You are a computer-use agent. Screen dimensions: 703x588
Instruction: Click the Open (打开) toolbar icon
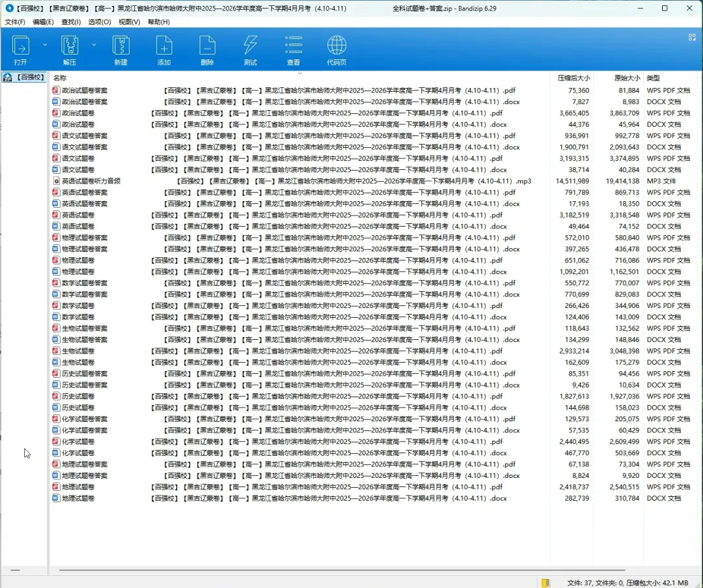[x=21, y=49]
